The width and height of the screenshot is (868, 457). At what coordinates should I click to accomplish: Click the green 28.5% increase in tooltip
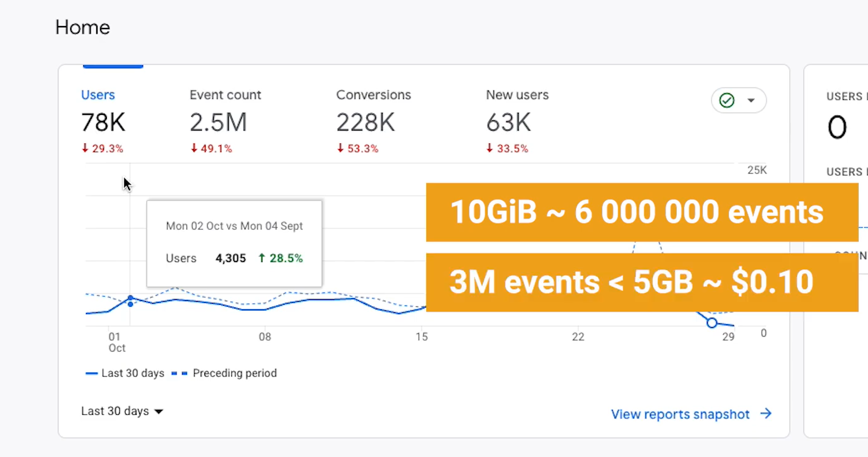[x=280, y=258]
